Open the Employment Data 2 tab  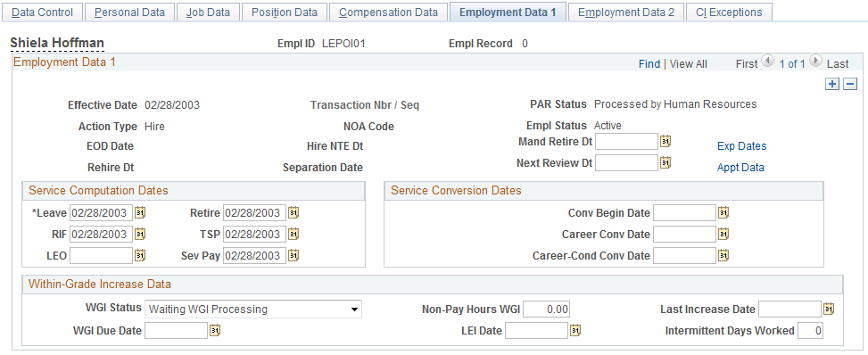click(x=626, y=12)
